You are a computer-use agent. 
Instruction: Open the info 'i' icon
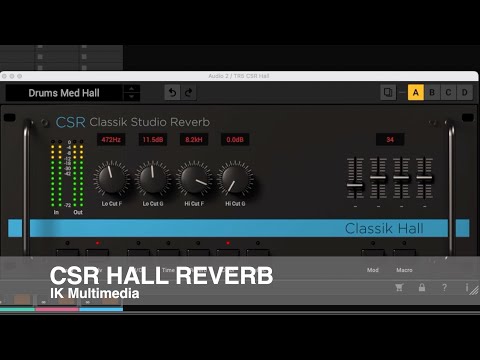(x=467, y=287)
